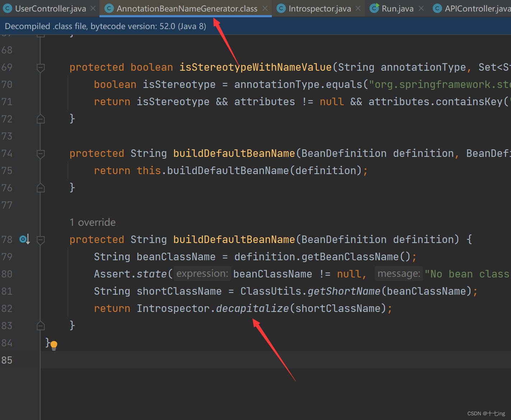Click buildDefaultBeanName on line 74
Viewport: 511px width, 420px height.
pyautogui.click(x=234, y=154)
